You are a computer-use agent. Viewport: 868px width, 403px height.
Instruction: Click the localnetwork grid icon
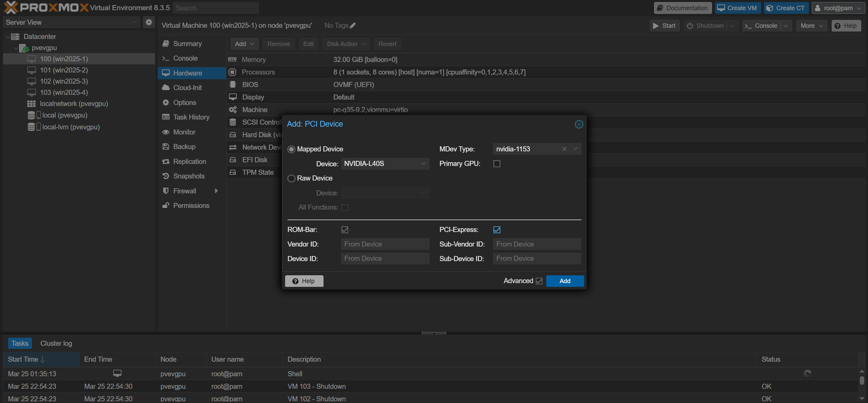point(32,104)
